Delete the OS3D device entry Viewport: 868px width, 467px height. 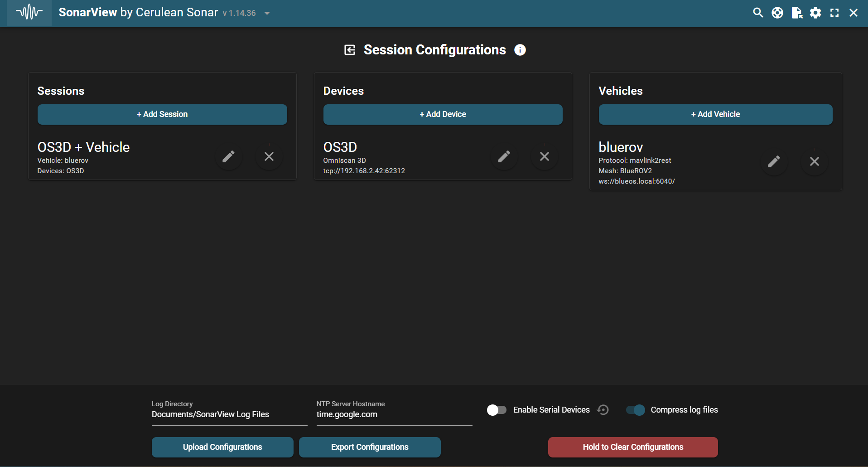tap(545, 157)
